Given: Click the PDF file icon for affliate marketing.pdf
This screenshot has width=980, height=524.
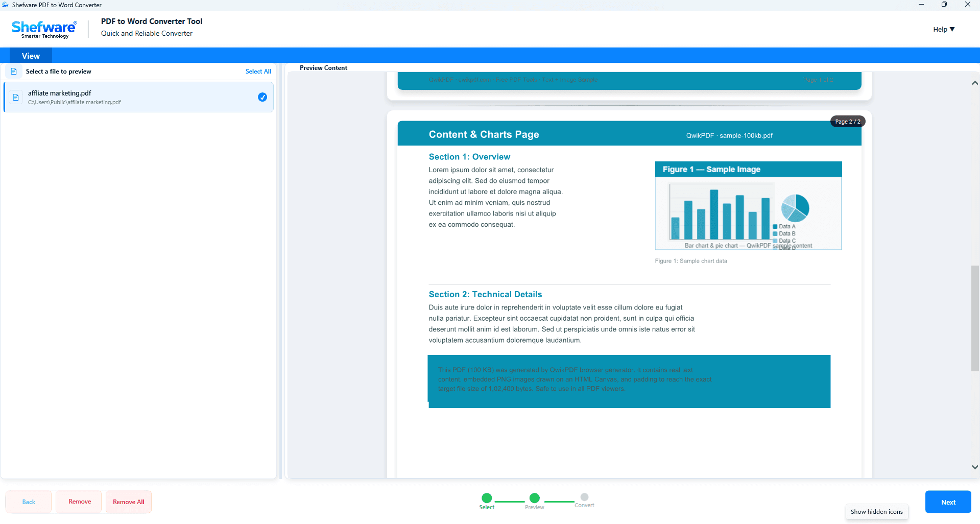Looking at the screenshot, I should [x=16, y=97].
